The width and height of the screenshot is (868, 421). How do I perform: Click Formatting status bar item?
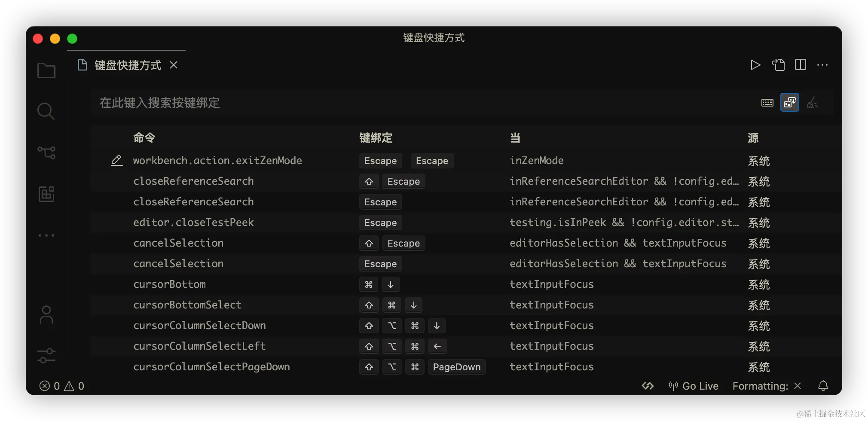click(x=767, y=386)
